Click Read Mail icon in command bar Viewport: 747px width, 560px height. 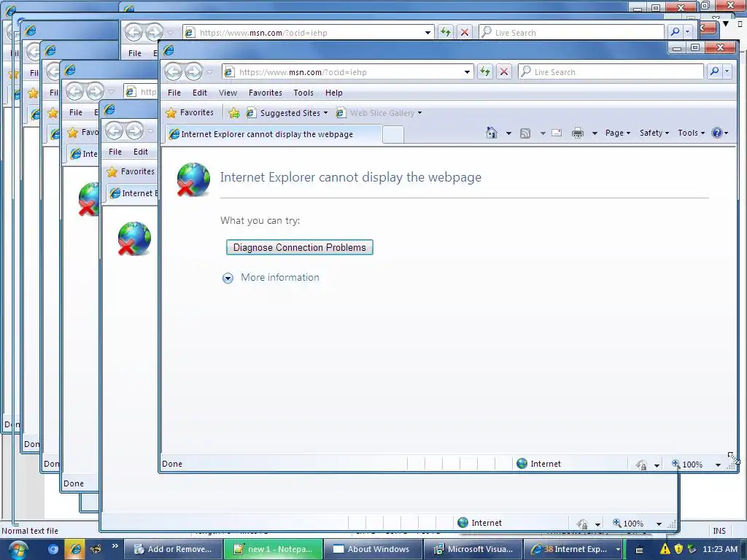coord(557,133)
